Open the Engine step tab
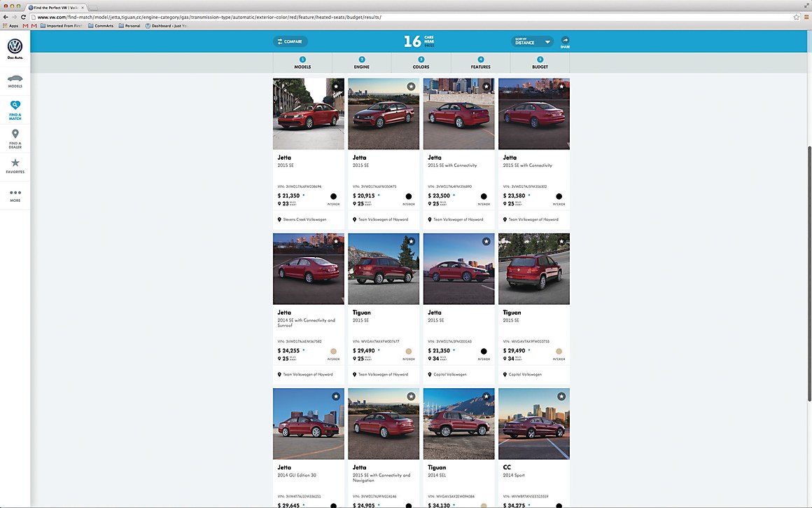Viewport: 812px width, 508px height. pyautogui.click(x=361, y=63)
